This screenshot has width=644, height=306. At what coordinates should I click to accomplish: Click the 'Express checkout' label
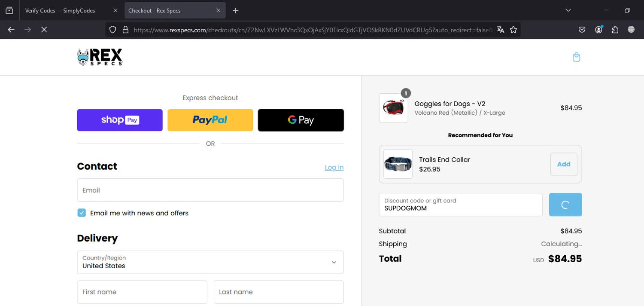pos(210,98)
